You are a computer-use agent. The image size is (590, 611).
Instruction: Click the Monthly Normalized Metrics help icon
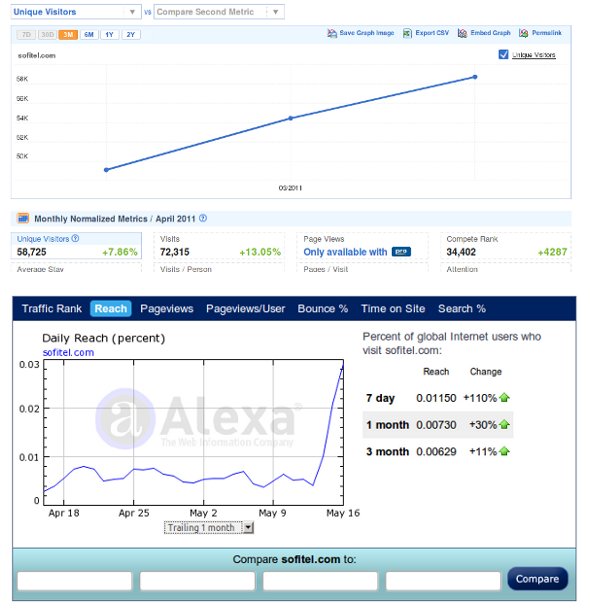click(203, 218)
